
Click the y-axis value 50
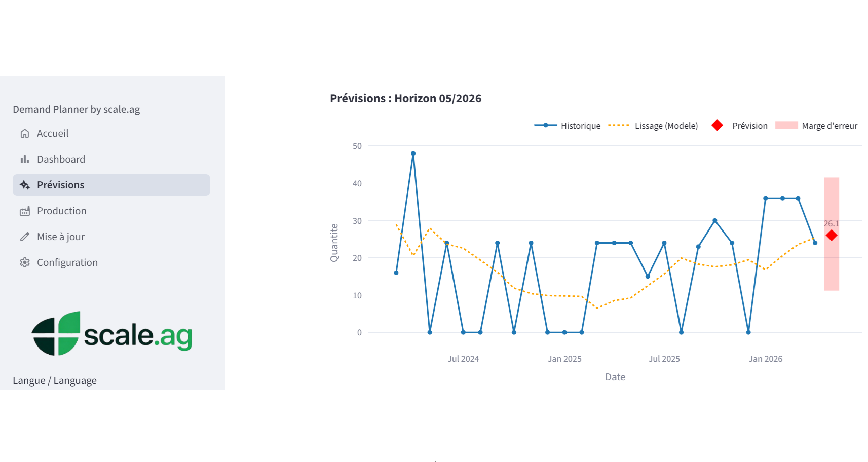tap(357, 146)
